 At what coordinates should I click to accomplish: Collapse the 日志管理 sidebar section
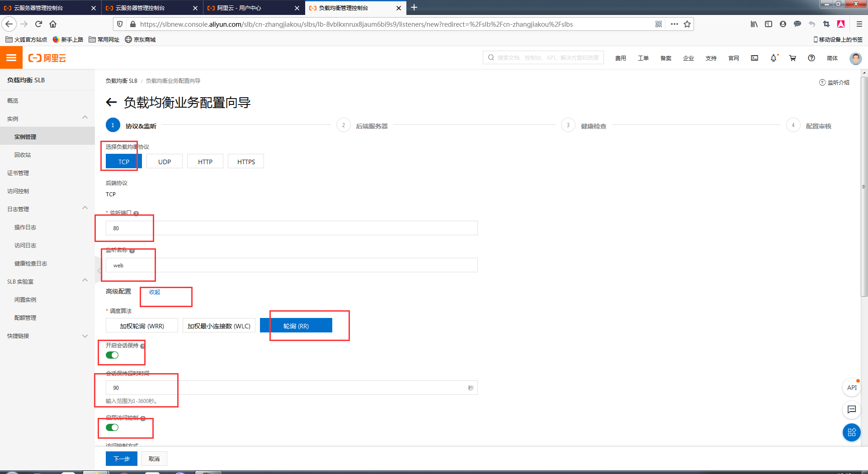[x=85, y=209]
